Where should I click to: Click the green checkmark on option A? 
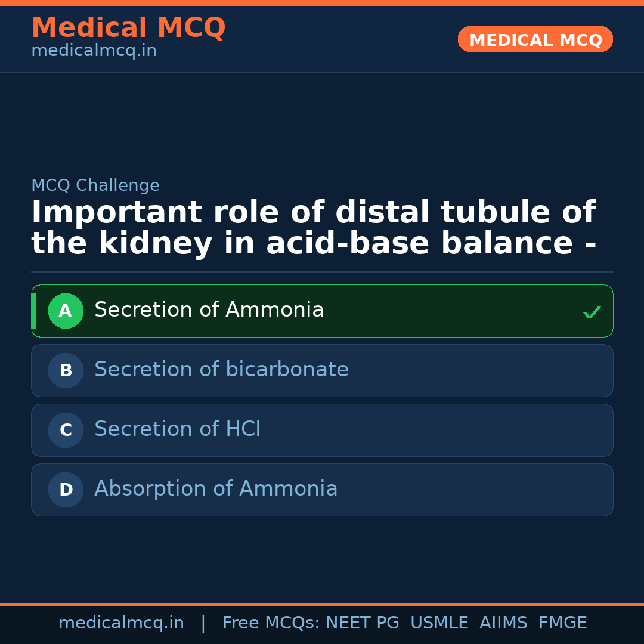pyautogui.click(x=592, y=312)
